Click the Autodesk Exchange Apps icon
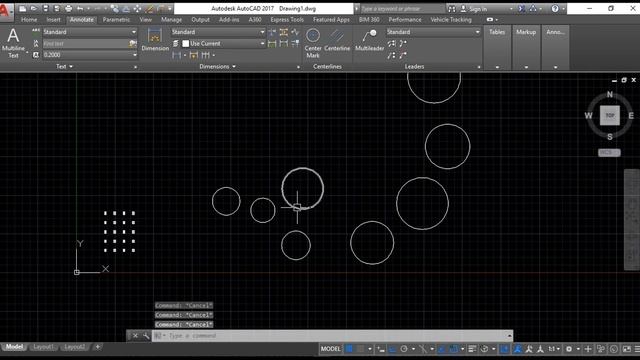 click(x=521, y=8)
